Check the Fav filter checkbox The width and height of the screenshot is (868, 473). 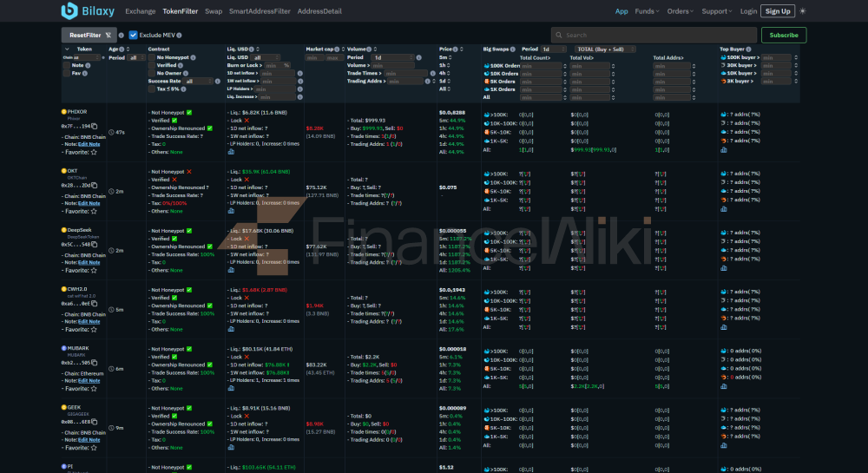click(x=67, y=73)
